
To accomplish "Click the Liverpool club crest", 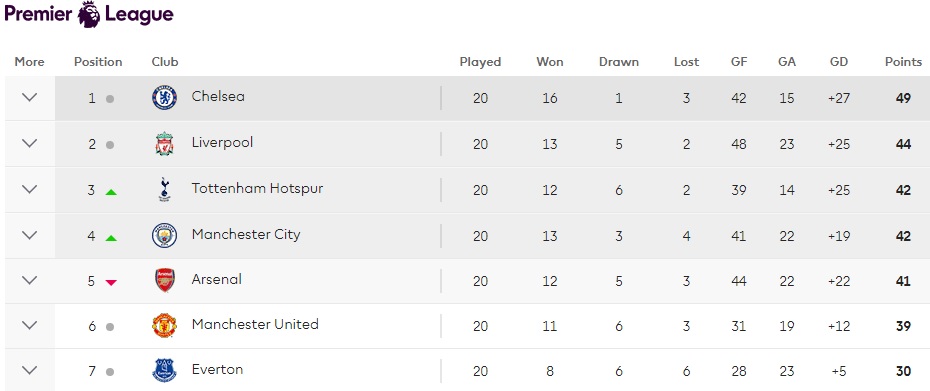I will tap(164, 144).
